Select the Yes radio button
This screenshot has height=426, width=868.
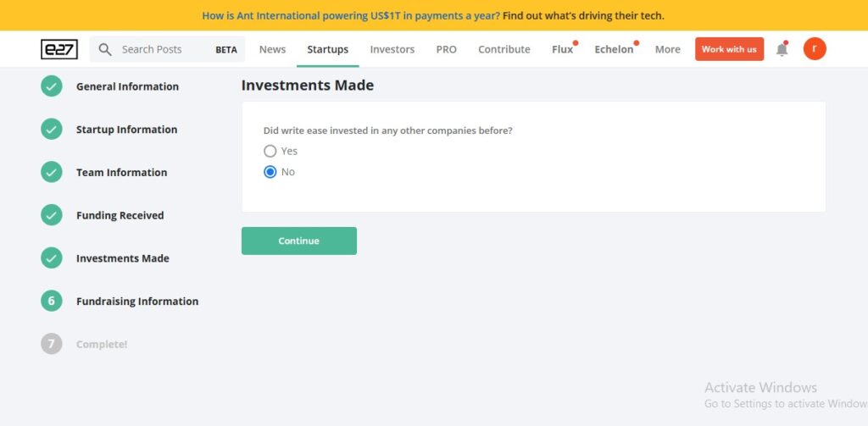click(x=270, y=151)
